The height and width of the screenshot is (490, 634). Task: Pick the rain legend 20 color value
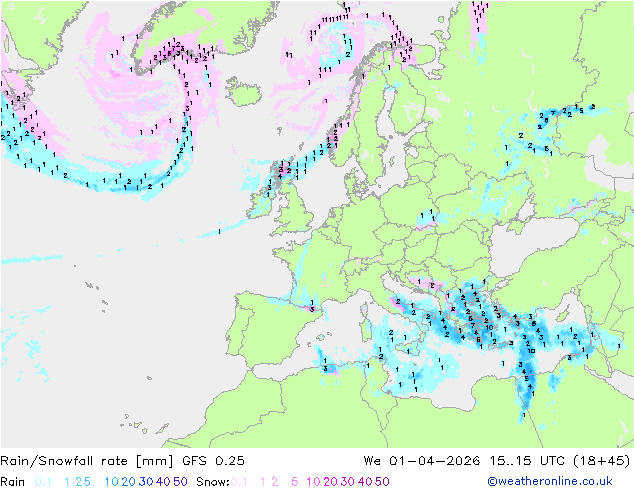[x=128, y=482]
